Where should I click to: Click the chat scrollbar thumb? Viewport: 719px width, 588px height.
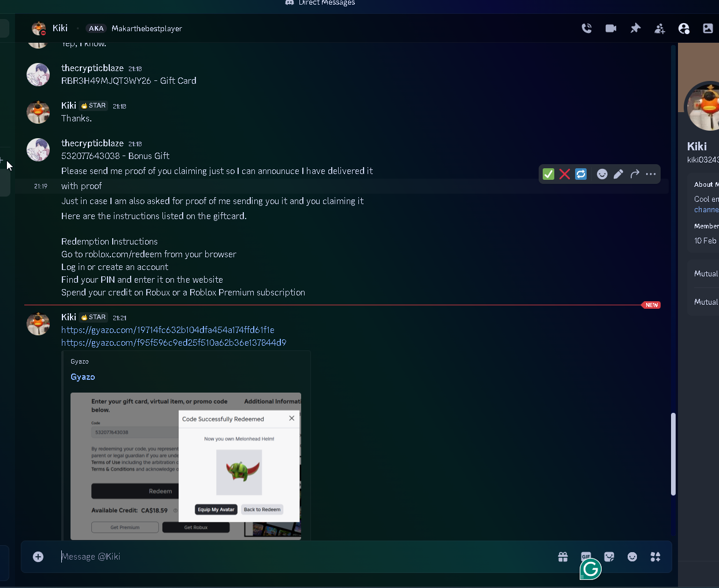tap(673, 454)
